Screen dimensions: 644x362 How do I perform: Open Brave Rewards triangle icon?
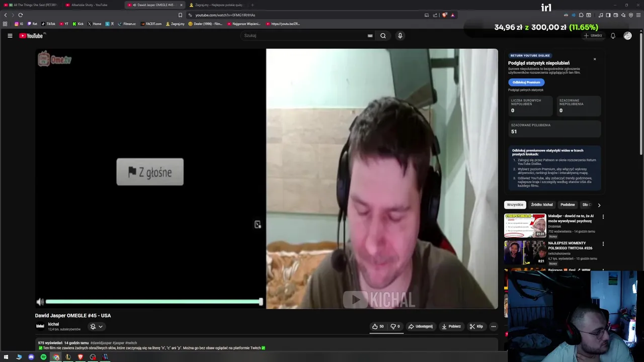452,15
